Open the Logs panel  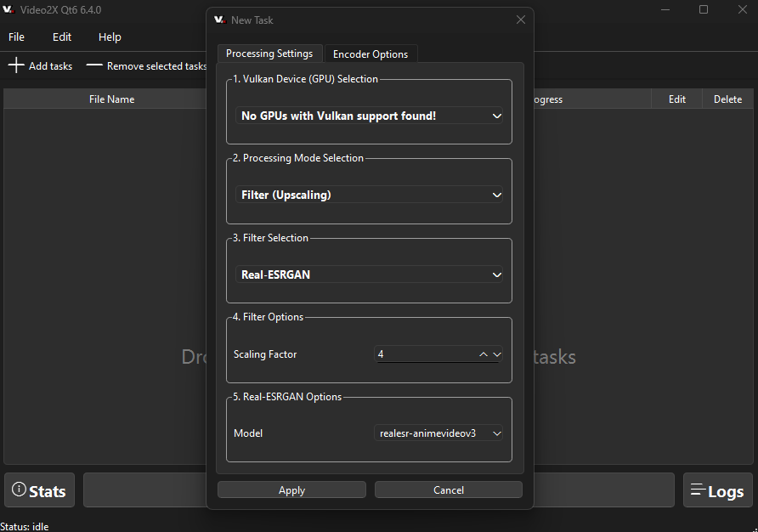[717, 490]
